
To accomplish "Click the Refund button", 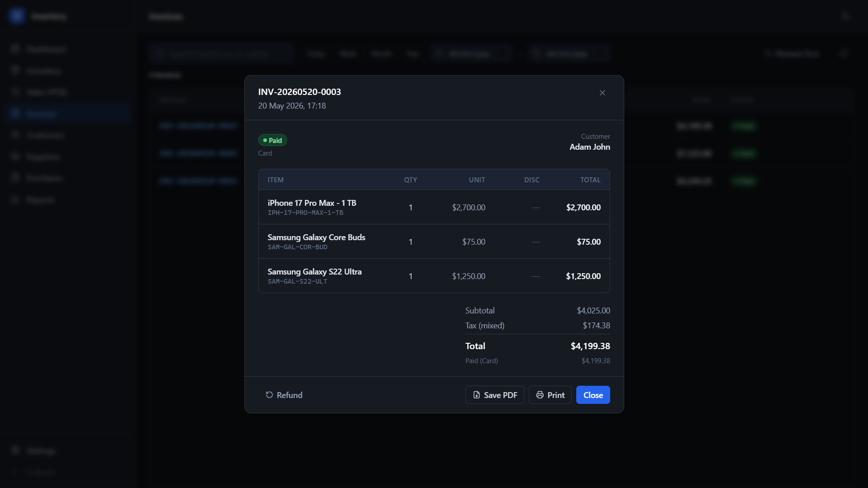I will 284,395.
